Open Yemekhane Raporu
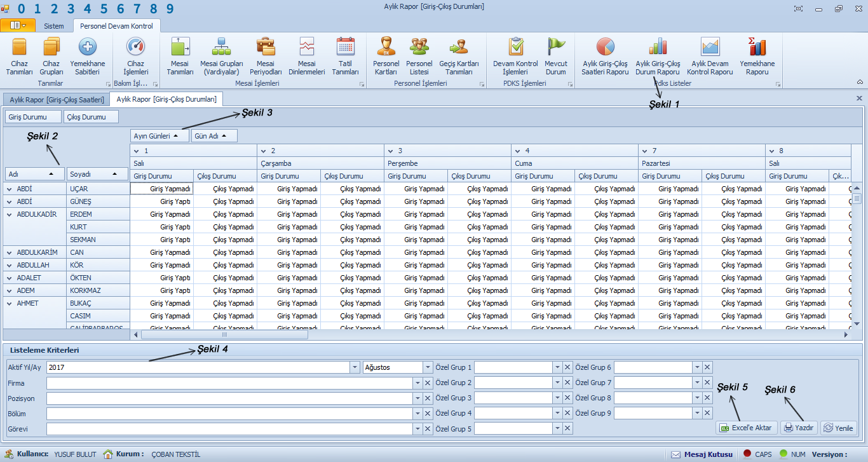The image size is (868, 462). 757,57
